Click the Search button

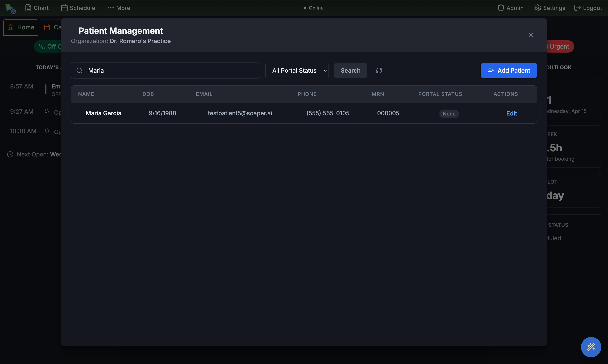[x=350, y=71]
